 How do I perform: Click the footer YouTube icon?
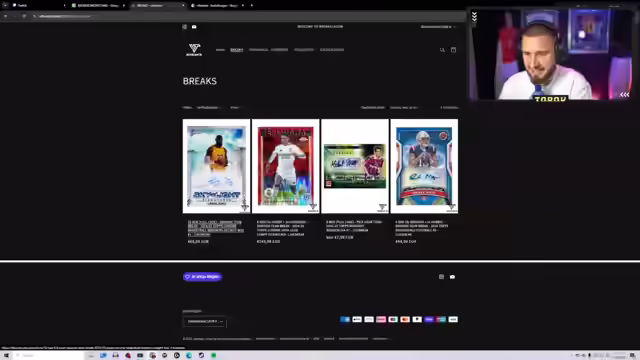(x=452, y=277)
